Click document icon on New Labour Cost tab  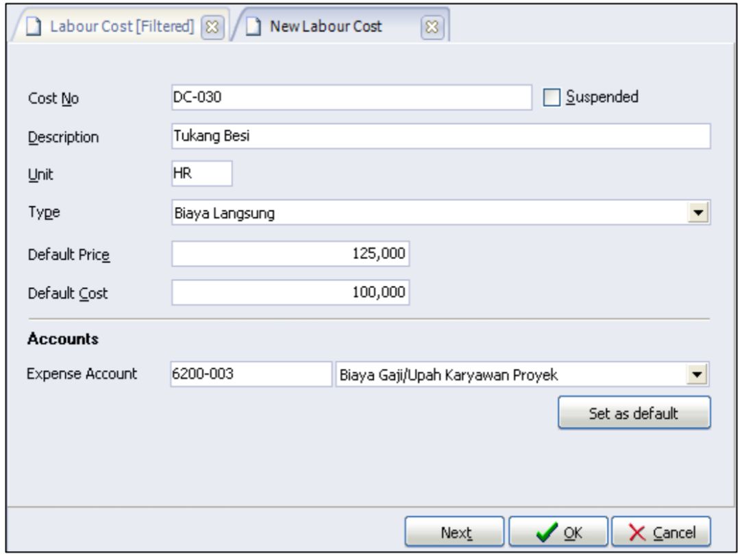pyautogui.click(x=256, y=27)
